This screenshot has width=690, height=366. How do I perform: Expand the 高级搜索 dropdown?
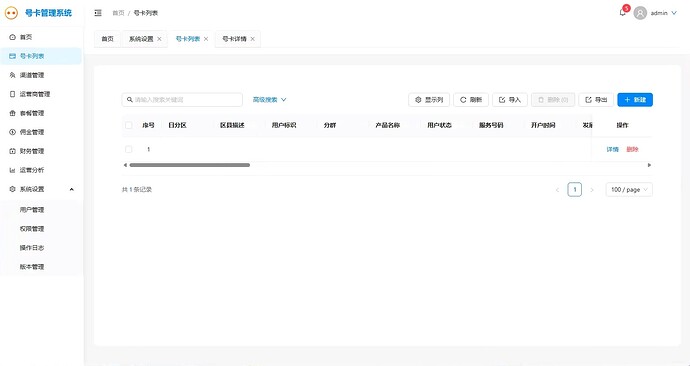pos(269,100)
